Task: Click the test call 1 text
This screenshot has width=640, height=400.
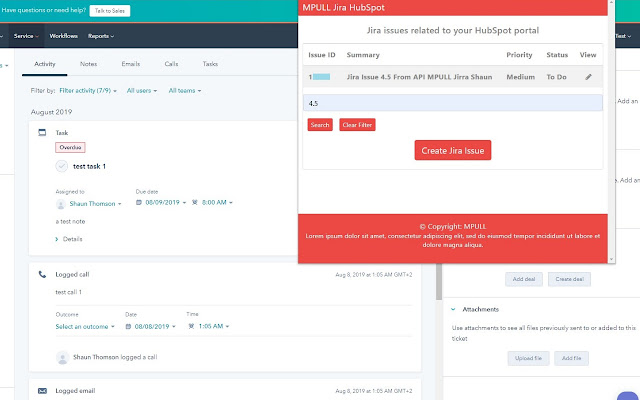Action: [x=69, y=292]
